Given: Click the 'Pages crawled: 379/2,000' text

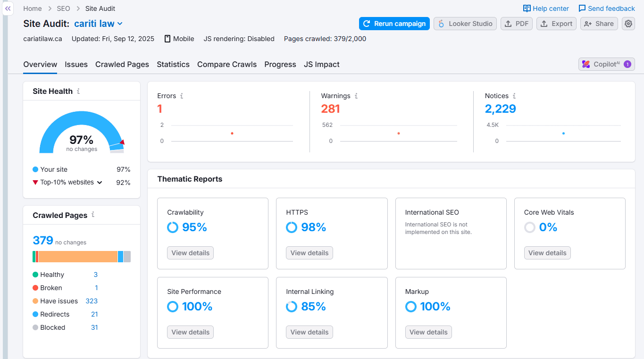Looking at the screenshot, I should [x=325, y=39].
